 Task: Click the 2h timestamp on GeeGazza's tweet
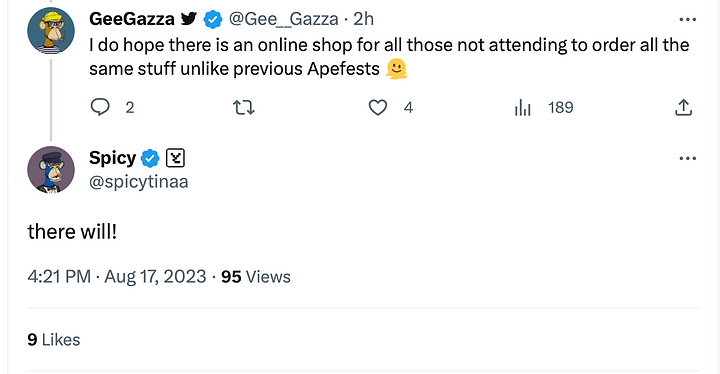click(364, 19)
